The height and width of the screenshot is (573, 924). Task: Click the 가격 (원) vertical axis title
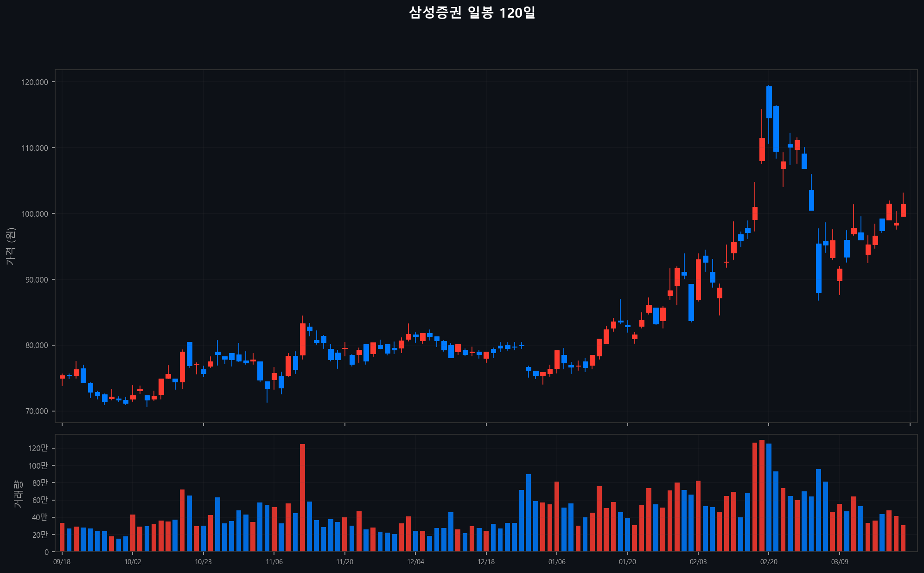(11, 246)
